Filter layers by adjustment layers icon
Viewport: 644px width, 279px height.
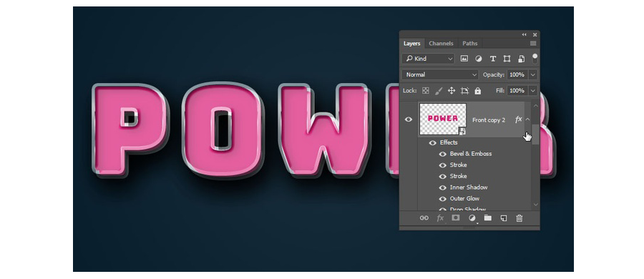coord(479,59)
